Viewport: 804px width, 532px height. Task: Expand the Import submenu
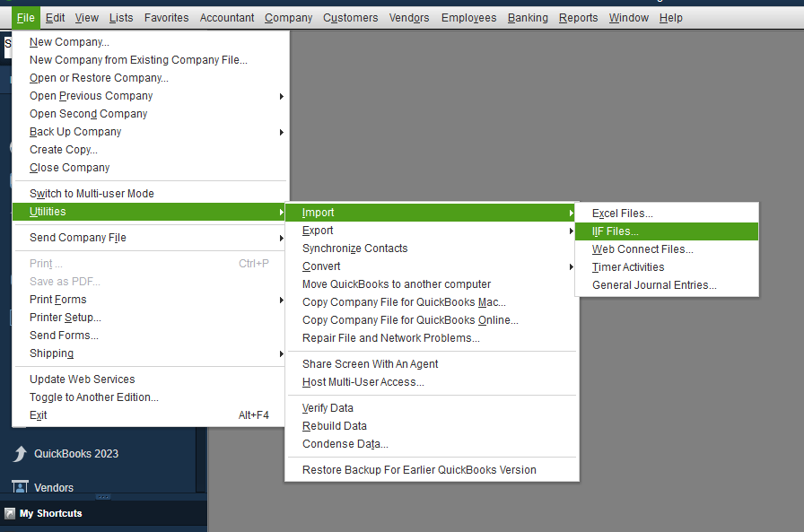432,213
